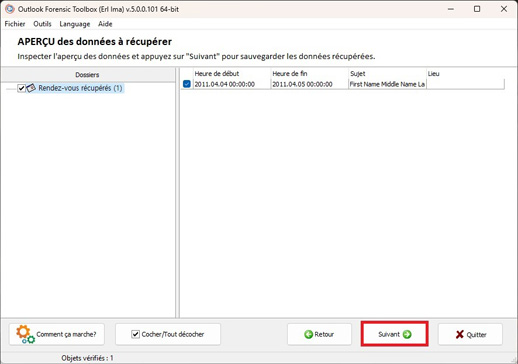Select the 2011.04.04 00:00:00 start time cell
Image resolution: width=518 pixels, height=364 pixels.
tap(232, 84)
